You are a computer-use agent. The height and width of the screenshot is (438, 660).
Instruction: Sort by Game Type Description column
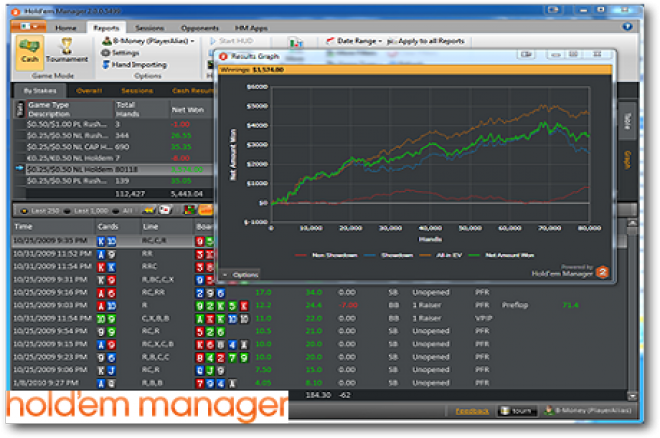(69, 109)
